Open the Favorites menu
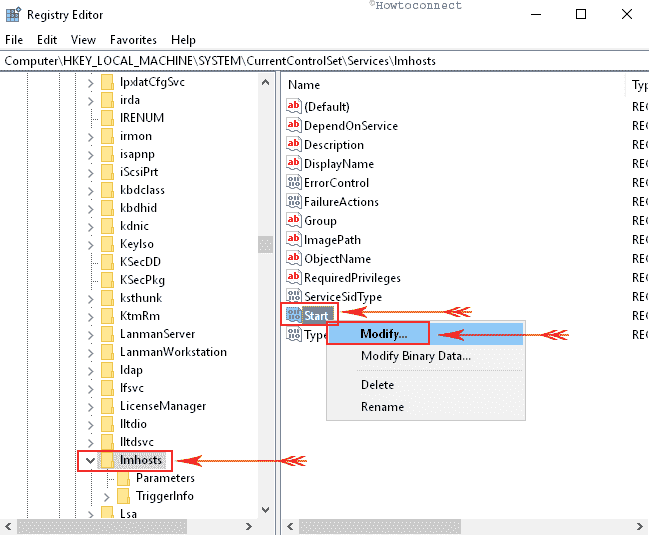This screenshot has width=649, height=535. [133, 40]
